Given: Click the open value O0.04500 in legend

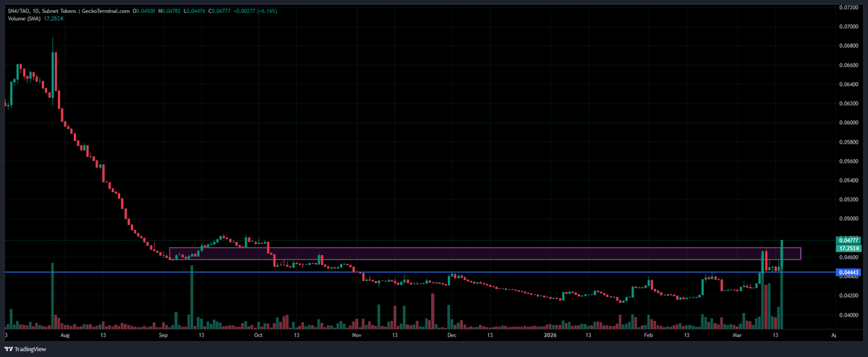Looking at the screenshot, I should (x=145, y=11).
